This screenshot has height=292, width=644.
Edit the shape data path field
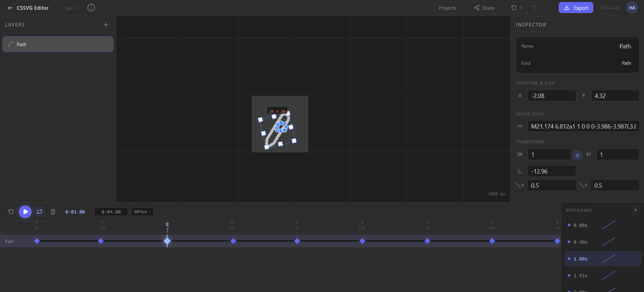point(583,126)
